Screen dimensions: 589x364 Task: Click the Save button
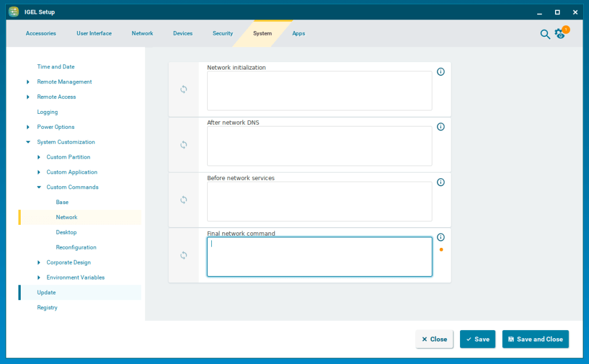coord(477,339)
